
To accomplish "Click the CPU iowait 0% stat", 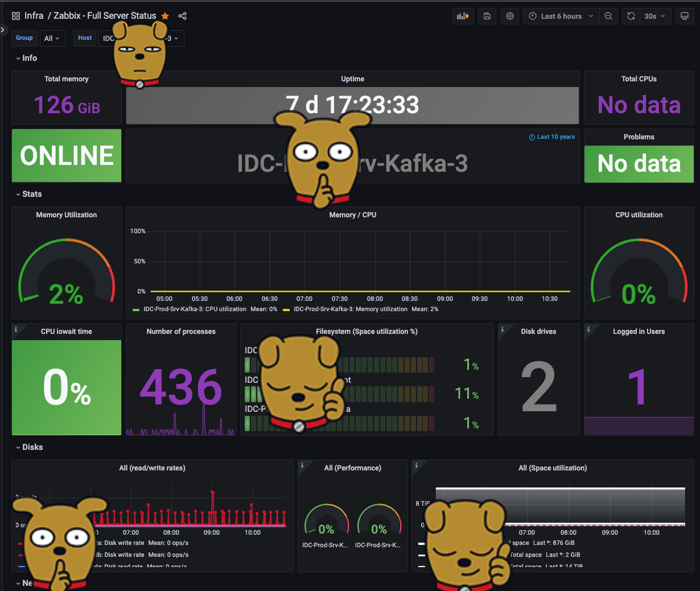I will pyautogui.click(x=67, y=388).
